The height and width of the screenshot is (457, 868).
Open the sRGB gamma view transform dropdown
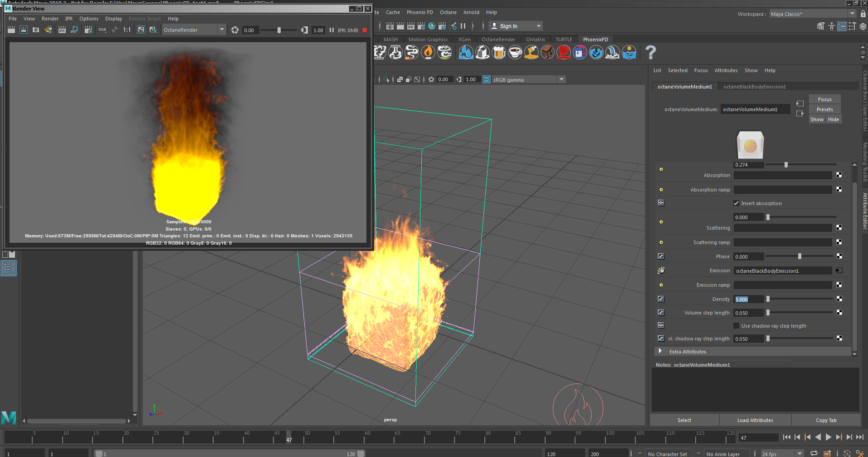(529, 79)
